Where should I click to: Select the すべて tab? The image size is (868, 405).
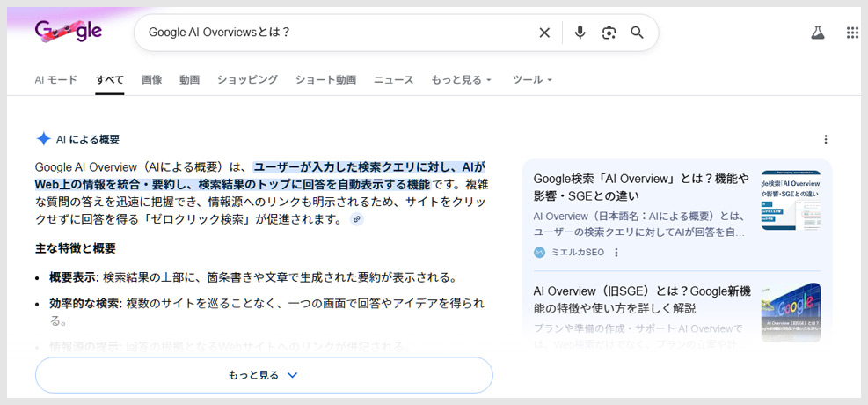click(x=110, y=80)
